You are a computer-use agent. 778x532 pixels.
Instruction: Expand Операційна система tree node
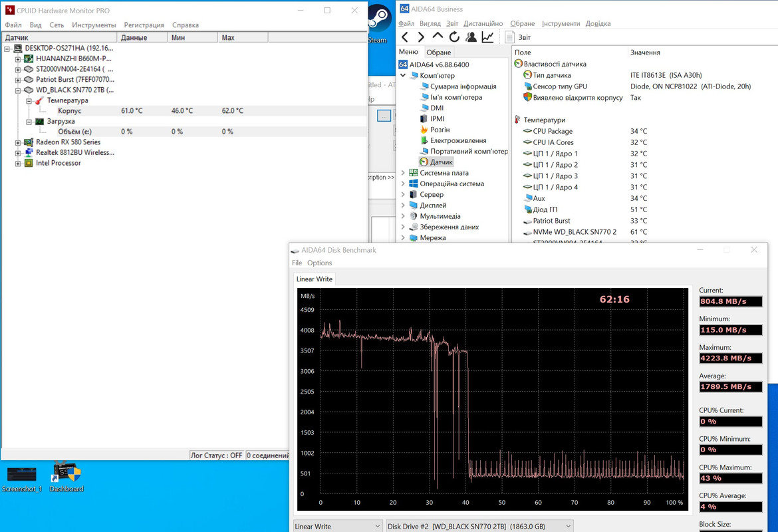click(x=403, y=184)
